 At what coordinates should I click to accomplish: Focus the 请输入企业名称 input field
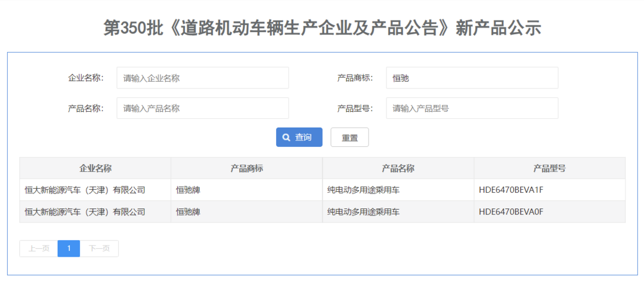[202, 78]
